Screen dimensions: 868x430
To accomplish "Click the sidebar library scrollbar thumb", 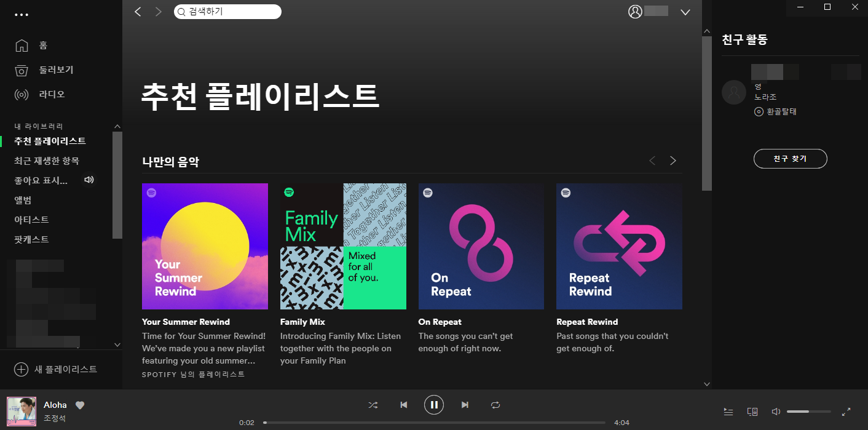I will click(x=117, y=185).
